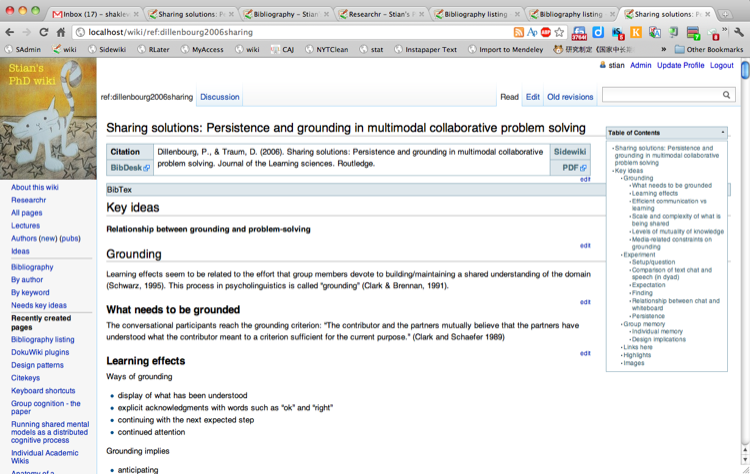Viewport: 750px width, 474px height.
Task: Open the PDF link in citation box
Action: (574, 167)
